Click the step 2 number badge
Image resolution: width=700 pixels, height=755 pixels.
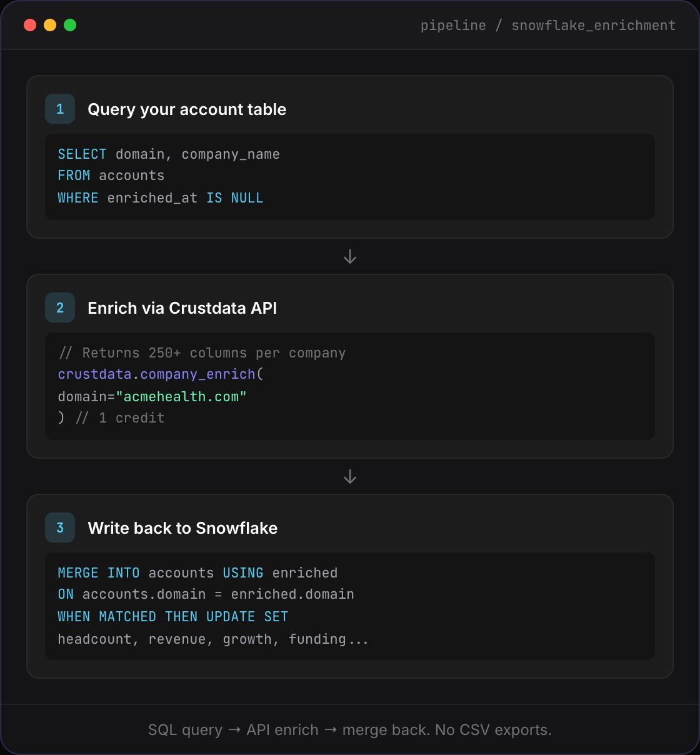point(60,307)
